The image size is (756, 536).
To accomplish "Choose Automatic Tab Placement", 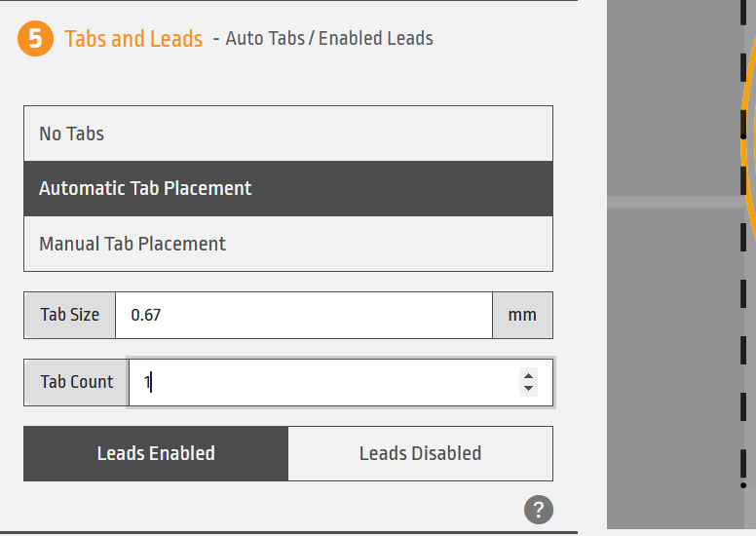I will (x=288, y=189).
